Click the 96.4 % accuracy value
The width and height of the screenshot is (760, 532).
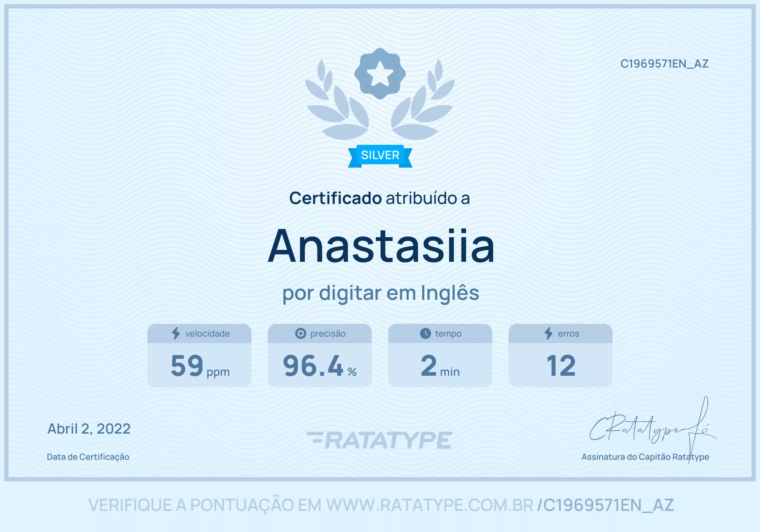(320, 366)
